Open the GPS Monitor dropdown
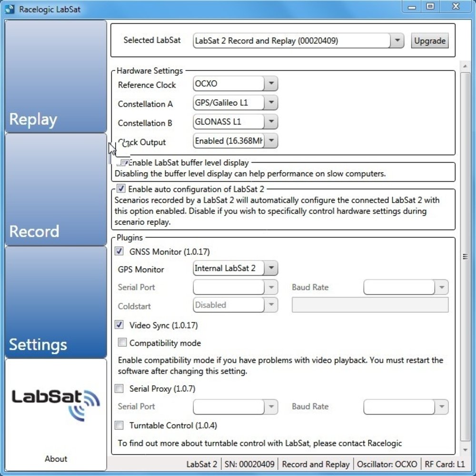 270,268
